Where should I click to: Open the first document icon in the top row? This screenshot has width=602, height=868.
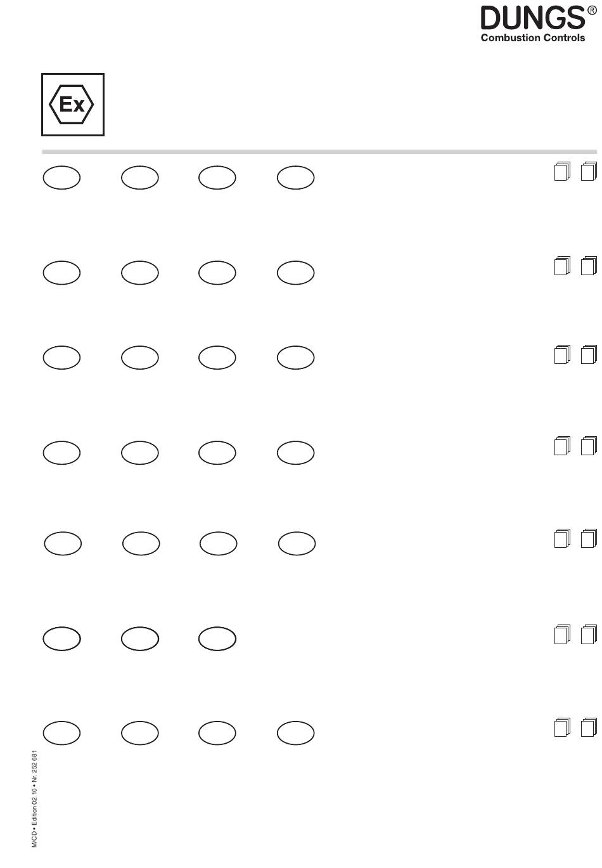[x=562, y=171]
